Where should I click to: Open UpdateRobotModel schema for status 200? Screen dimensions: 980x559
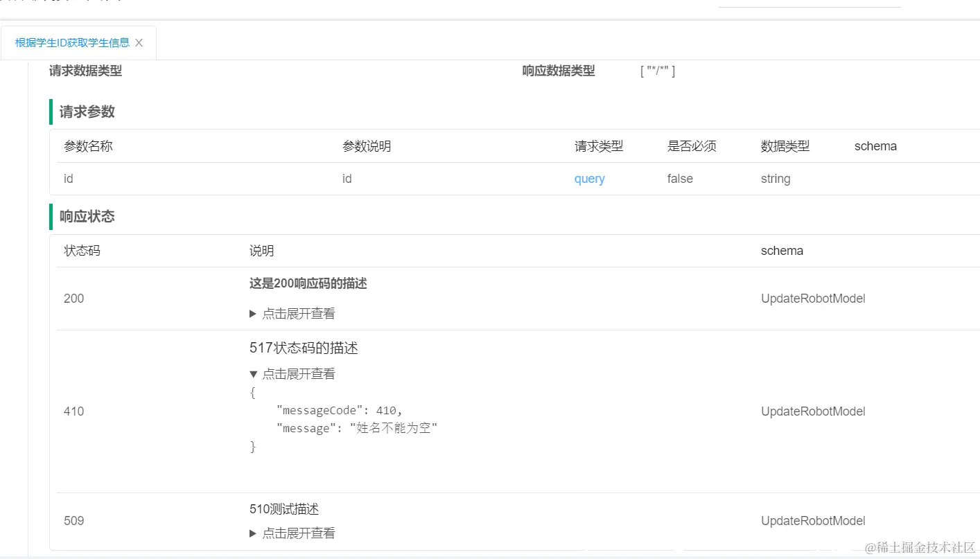click(813, 298)
